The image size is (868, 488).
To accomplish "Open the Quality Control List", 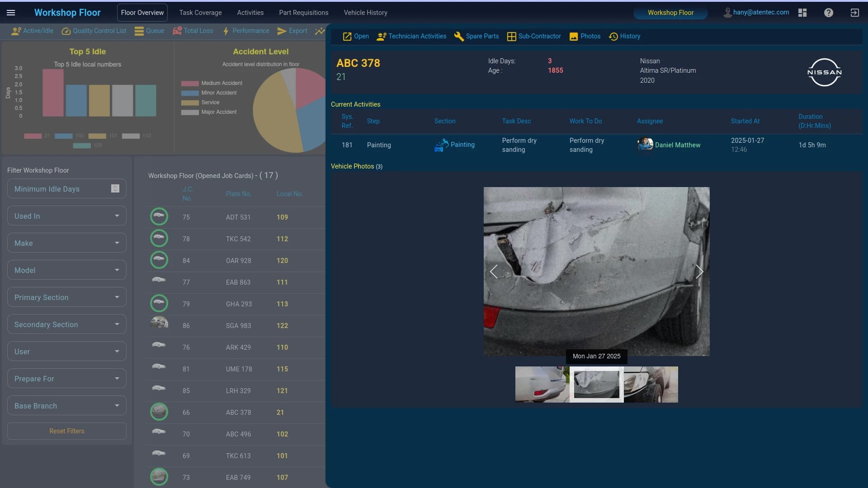I will [94, 31].
